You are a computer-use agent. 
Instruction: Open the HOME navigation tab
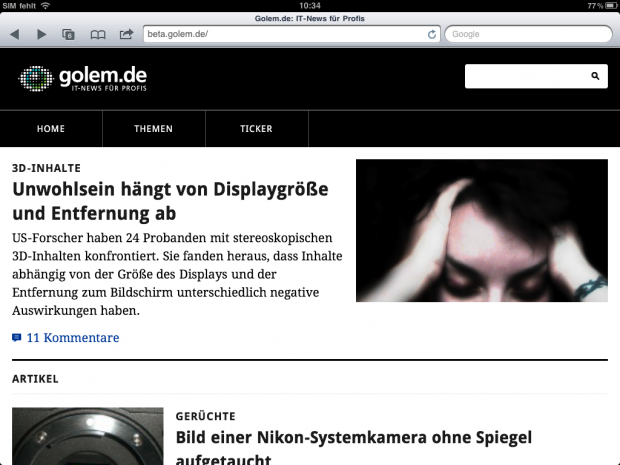coord(51,129)
